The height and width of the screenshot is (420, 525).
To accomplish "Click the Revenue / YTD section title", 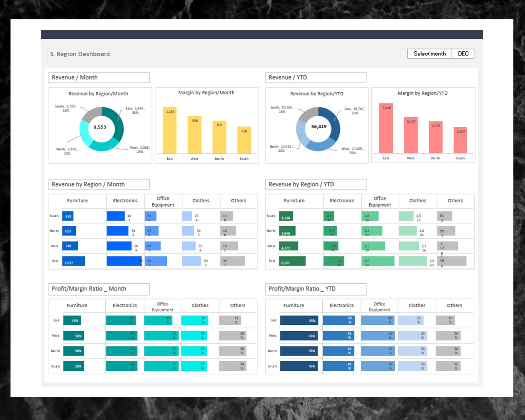I will point(288,77).
